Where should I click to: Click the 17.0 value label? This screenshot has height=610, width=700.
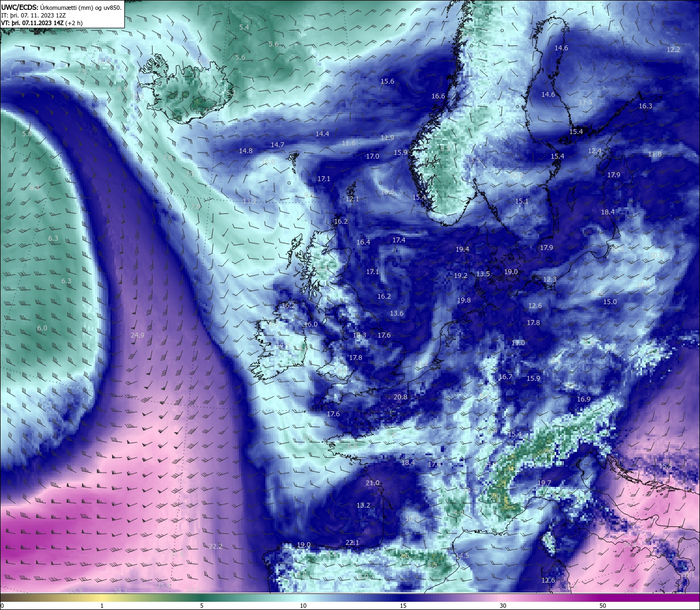[x=372, y=156]
